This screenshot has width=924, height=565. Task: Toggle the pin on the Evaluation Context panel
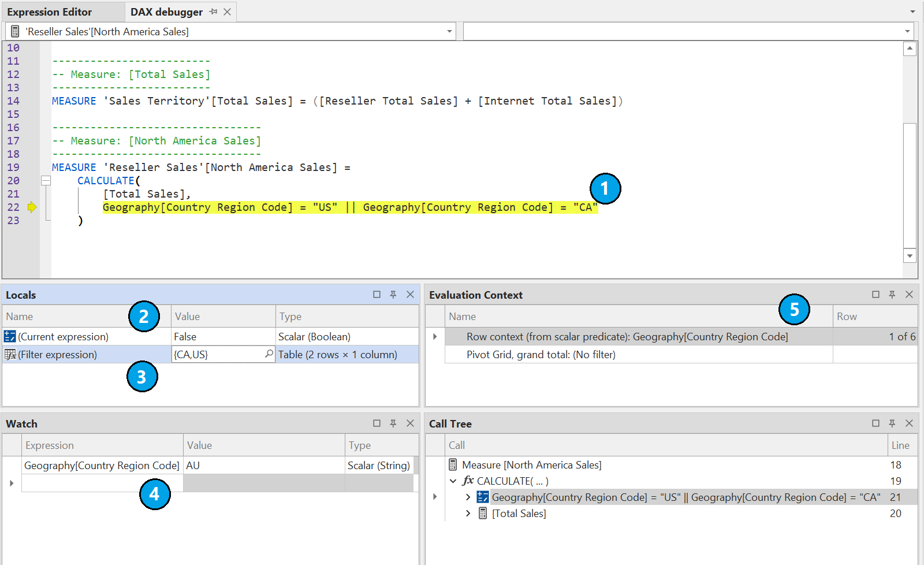coord(892,294)
